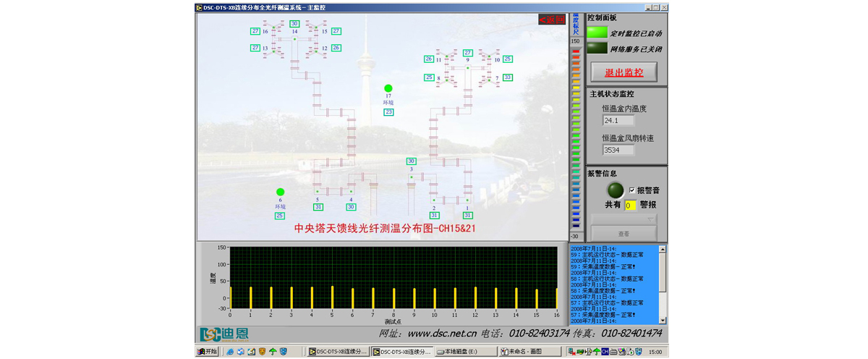Switch to 未命名 - 画图 taskbar window
868x359 pixels.
(x=530, y=352)
